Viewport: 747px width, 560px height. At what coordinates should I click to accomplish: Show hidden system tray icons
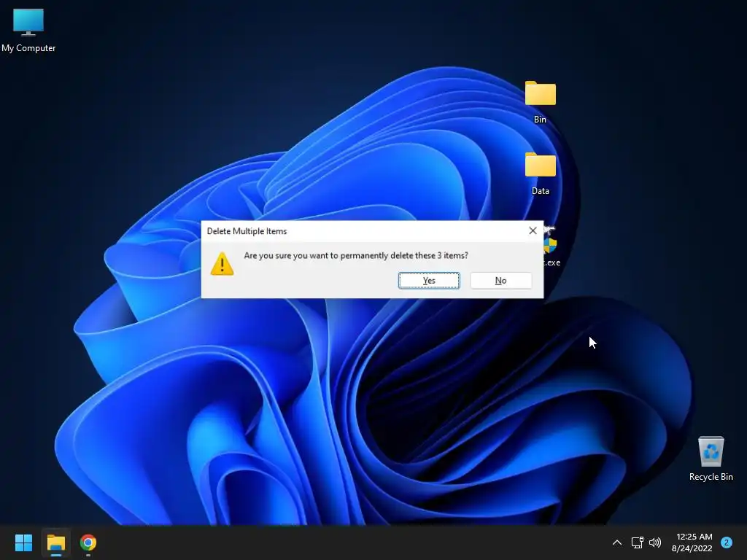tap(617, 542)
